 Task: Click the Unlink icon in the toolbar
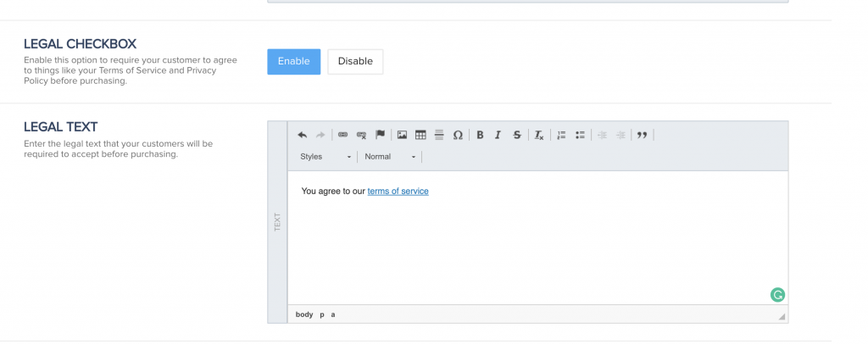(x=362, y=135)
